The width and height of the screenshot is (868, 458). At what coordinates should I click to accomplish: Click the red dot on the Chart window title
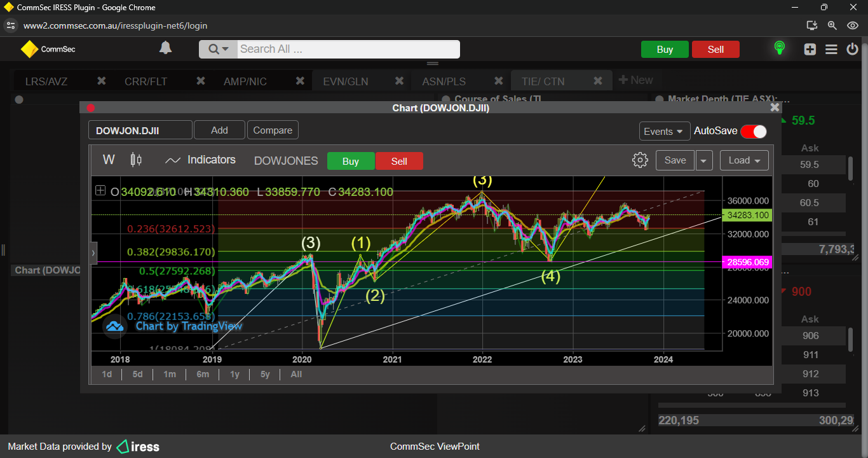tap(91, 108)
